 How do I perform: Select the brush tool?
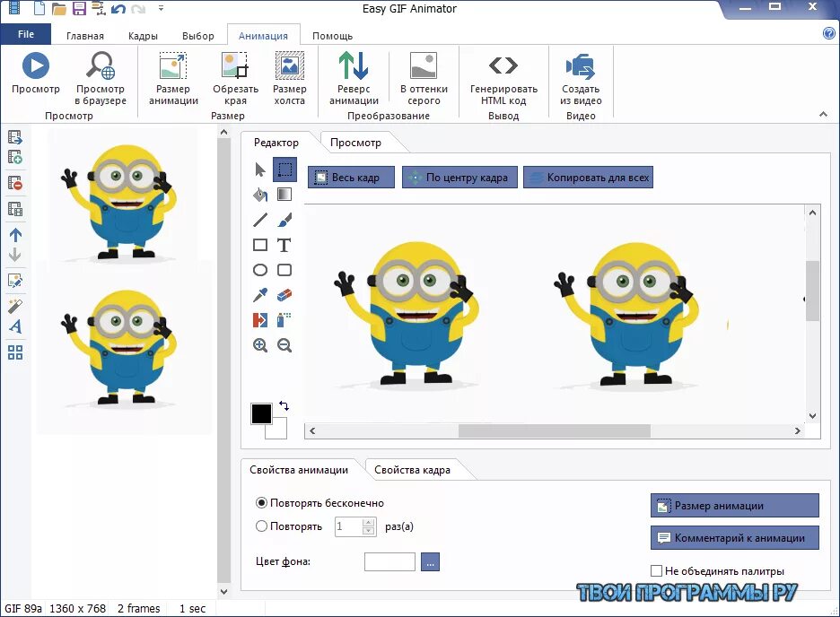click(x=284, y=220)
